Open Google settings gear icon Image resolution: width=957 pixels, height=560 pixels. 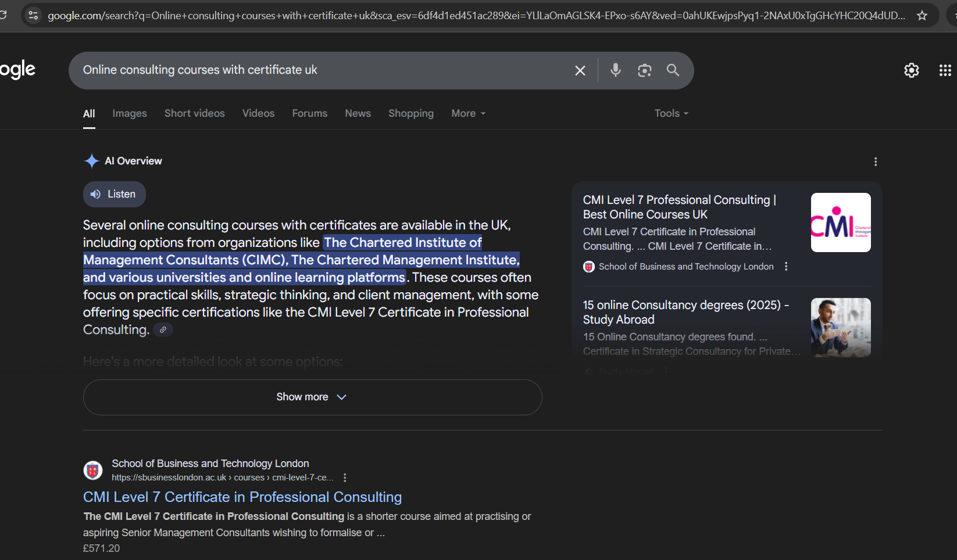[911, 70]
